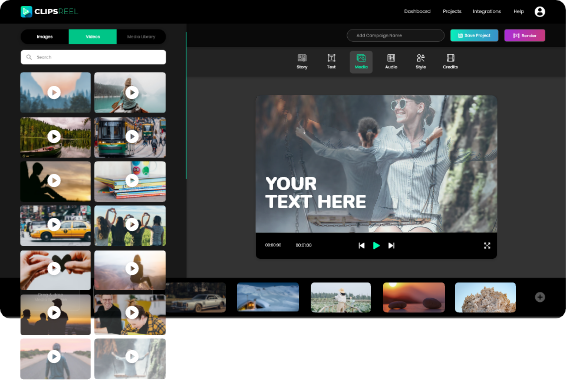566x380 pixels.
Task: Open Projects in top navigation
Action: point(452,11)
